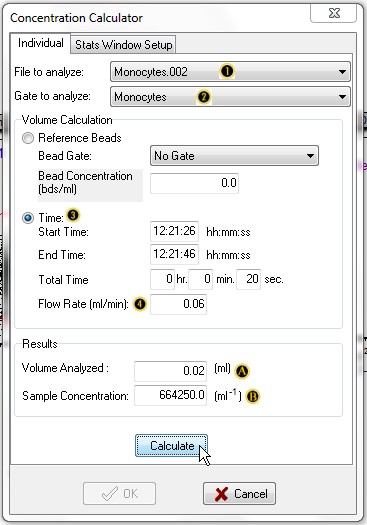Click the Bead Concentration input field

click(195, 183)
